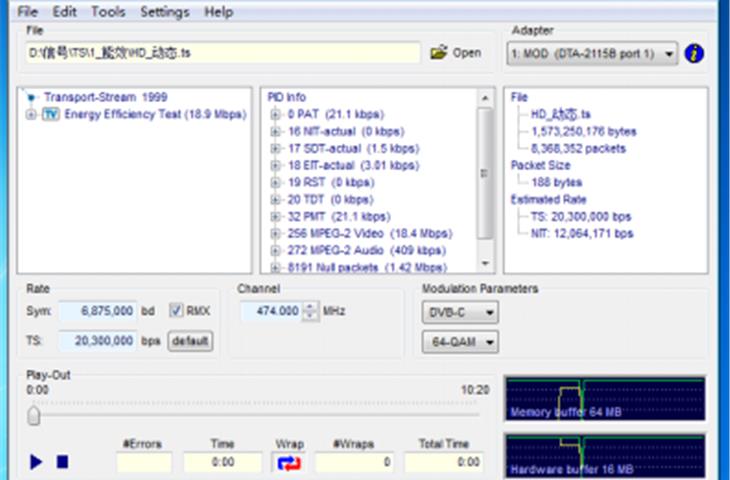
Task: Expand the 32 PMT entry
Action: pos(275,217)
